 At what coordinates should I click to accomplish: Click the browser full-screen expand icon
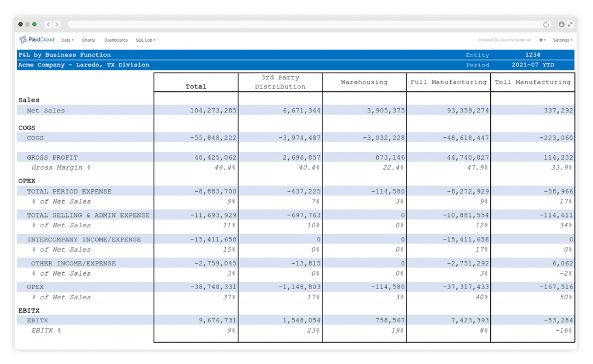570,24
